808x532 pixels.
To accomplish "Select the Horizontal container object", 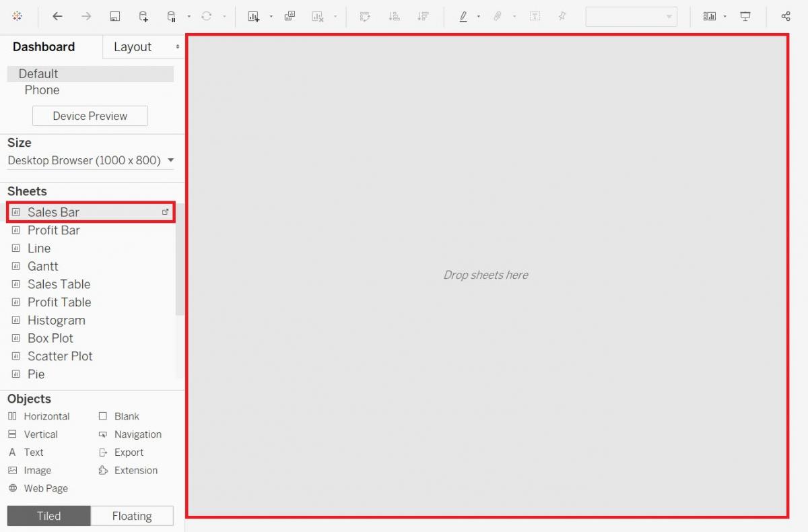I will tap(39, 416).
